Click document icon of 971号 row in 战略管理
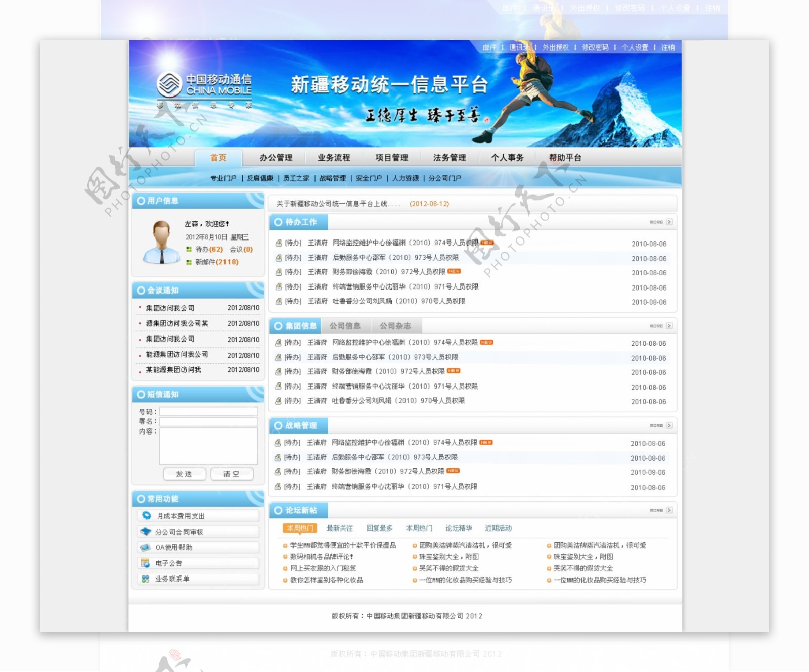The image size is (809, 672). (x=277, y=487)
